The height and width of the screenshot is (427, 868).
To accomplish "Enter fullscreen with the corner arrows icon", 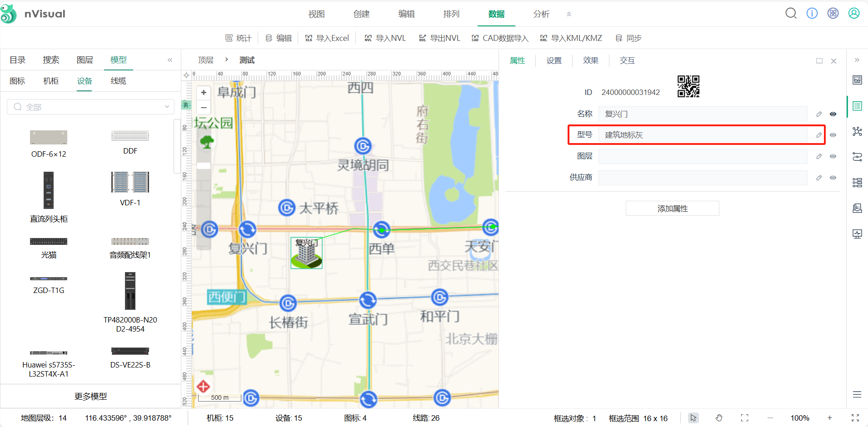I will 855,418.
